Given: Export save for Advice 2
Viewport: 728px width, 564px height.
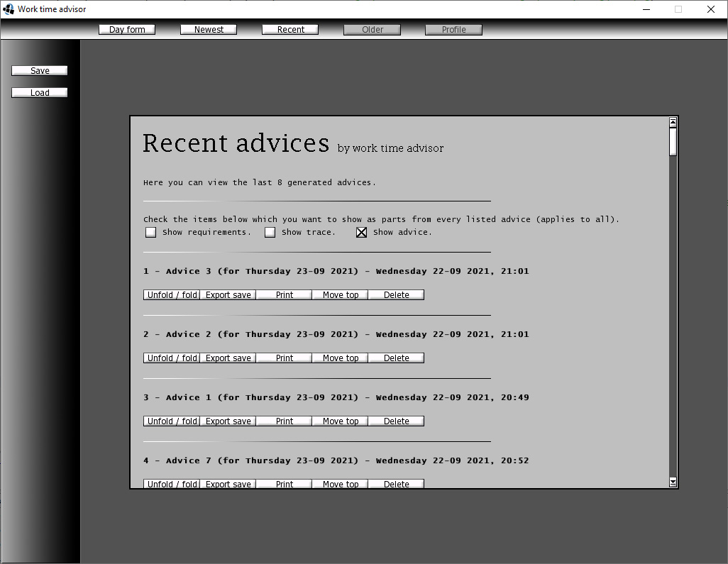Looking at the screenshot, I should (228, 358).
